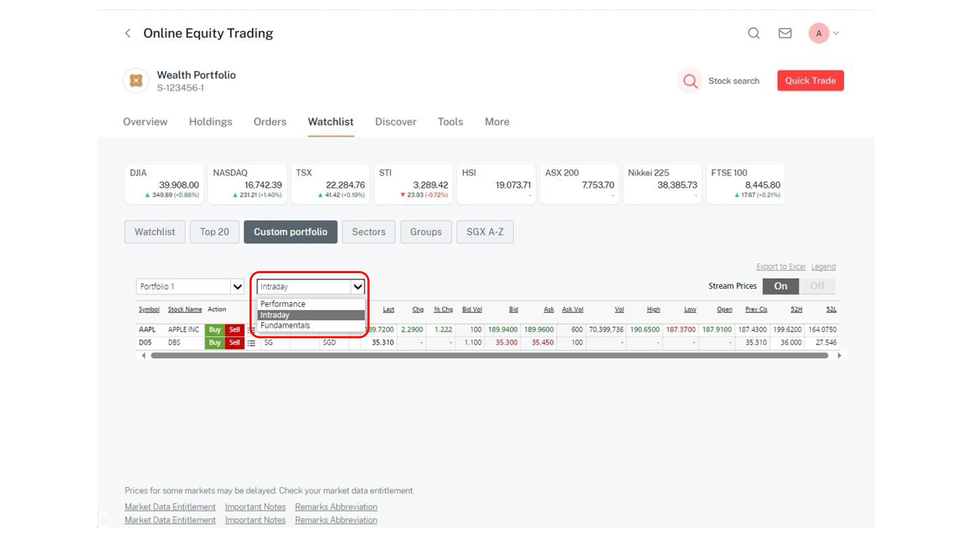This screenshot has height=560, width=972.
Task: Select the Groups view
Action: 426,232
